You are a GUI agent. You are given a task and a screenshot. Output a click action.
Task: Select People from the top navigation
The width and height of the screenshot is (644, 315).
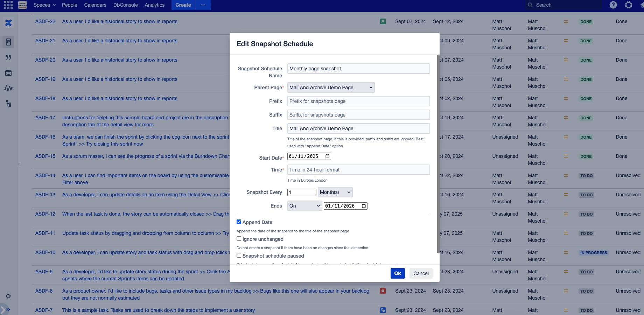pos(69,5)
